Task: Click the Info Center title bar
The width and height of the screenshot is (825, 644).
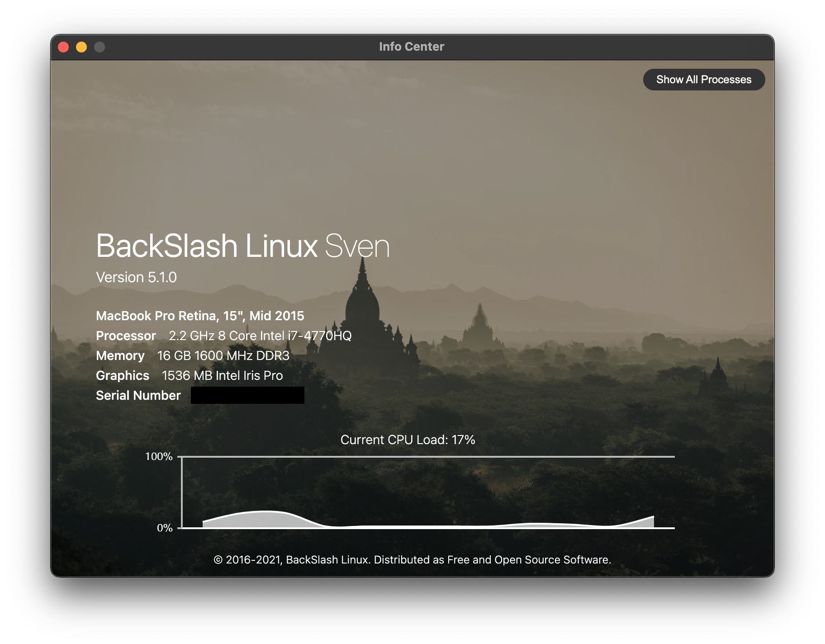Action: [x=411, y=46]
